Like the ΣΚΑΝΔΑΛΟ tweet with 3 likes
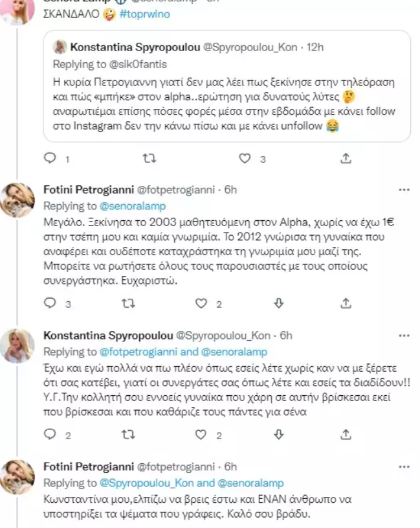Image resolution: width=420 pixels, height=528 pixels. tap(244, 158)
